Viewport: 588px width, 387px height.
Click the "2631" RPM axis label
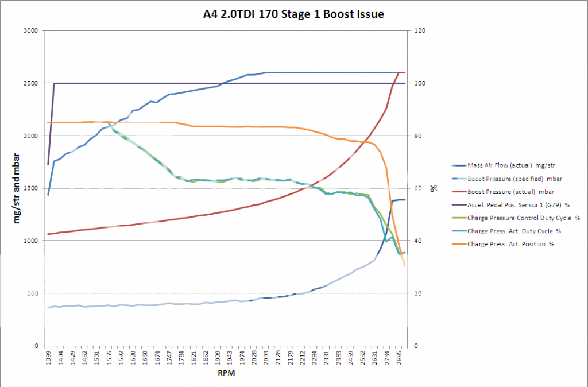tap(374, 358)
